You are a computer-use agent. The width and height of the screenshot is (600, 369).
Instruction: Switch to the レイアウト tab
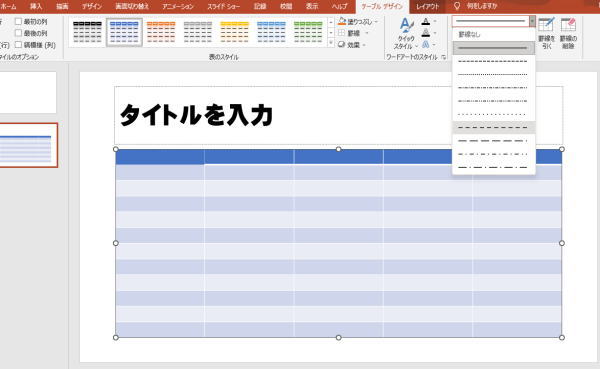pos(427,7)
